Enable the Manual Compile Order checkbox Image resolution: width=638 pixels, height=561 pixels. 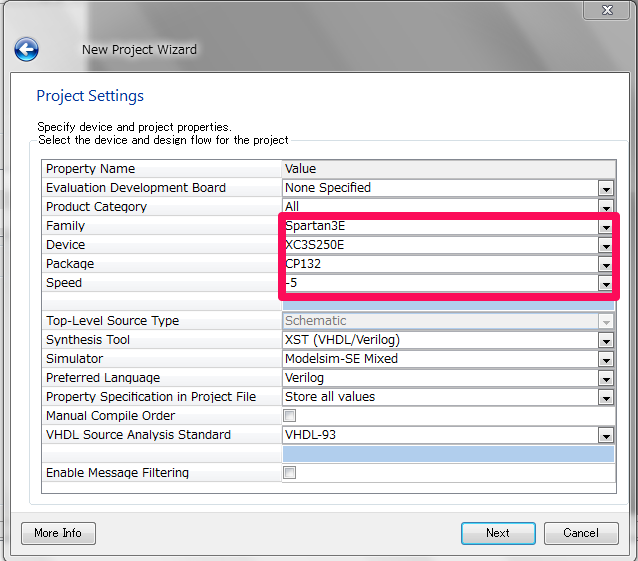290,416
